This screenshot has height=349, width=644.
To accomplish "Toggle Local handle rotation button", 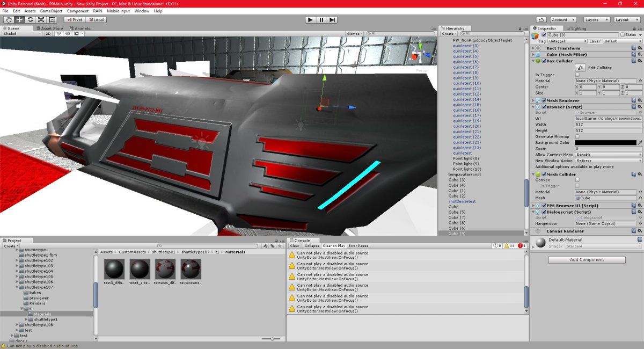I will tap(96, 20).
